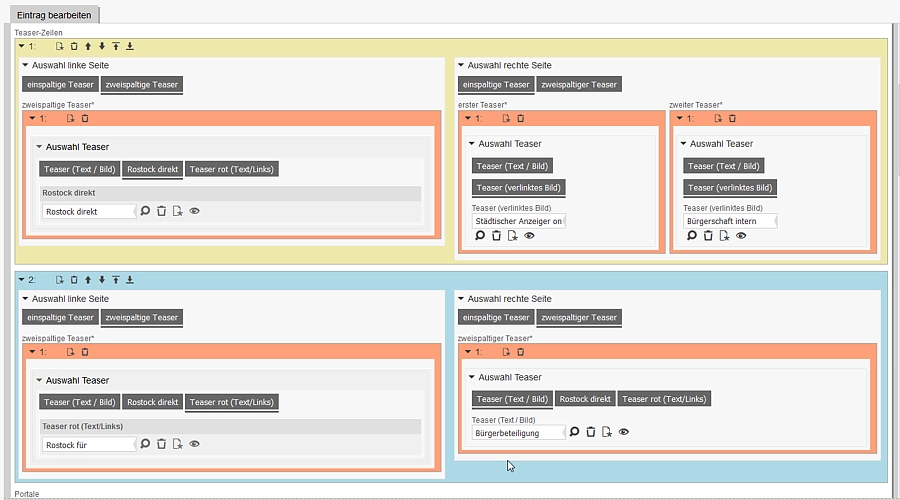Image resolution: width=900 pixels, height=500 pixels.
Task: Preview eye icon for Bürgerschaft intern entry
Action: tap(741, 235)
